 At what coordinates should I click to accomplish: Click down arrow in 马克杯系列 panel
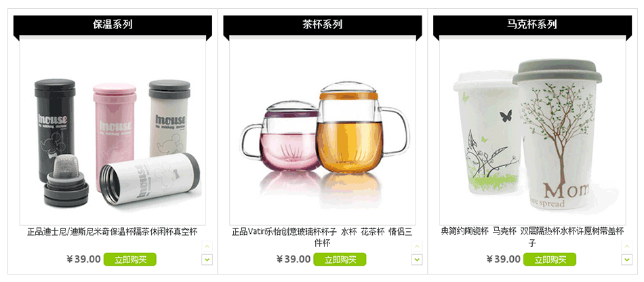coord(627,260)
